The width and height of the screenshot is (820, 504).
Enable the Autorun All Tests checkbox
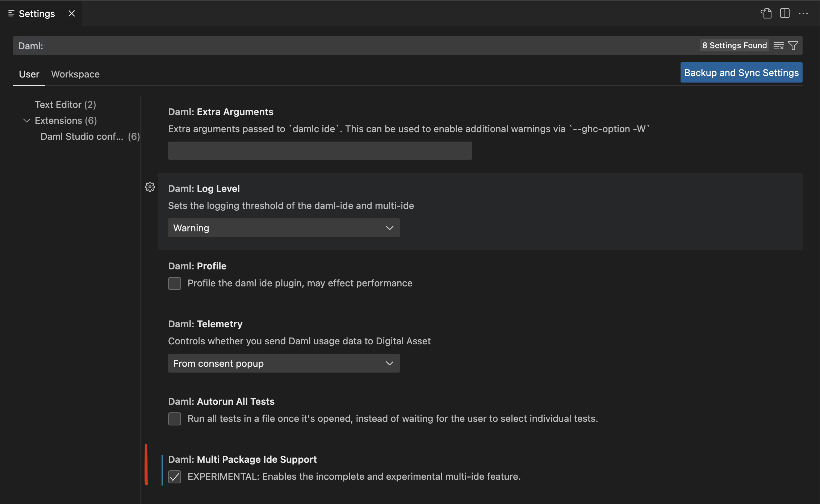[175, 419]
